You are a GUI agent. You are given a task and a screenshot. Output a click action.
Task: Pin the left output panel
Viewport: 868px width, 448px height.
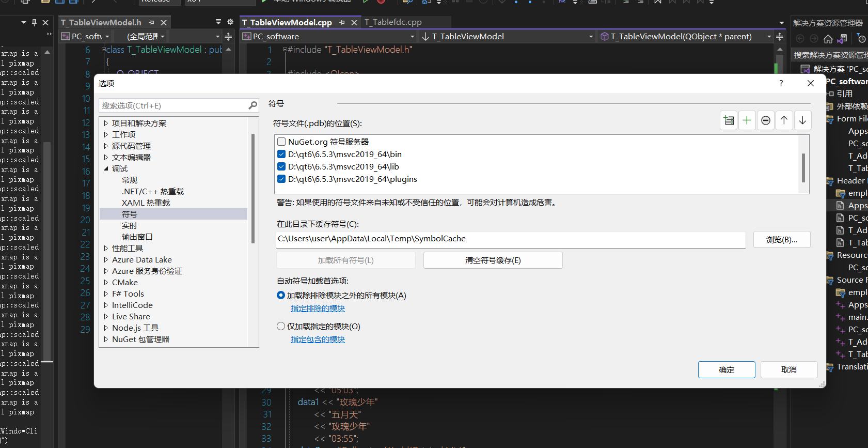pyautogui.click(x=34, y=23)
